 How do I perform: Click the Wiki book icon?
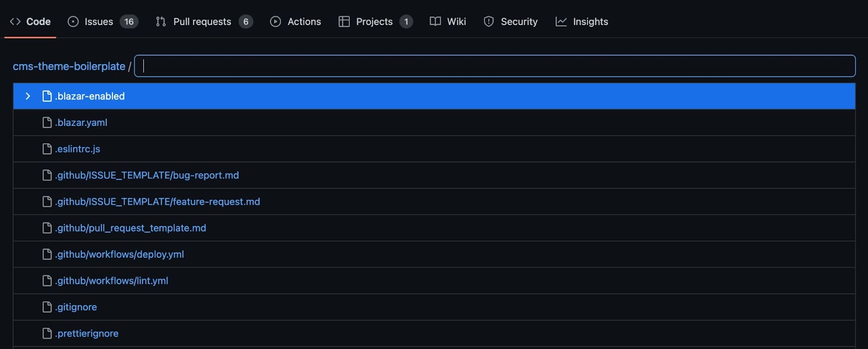[434, 21]
